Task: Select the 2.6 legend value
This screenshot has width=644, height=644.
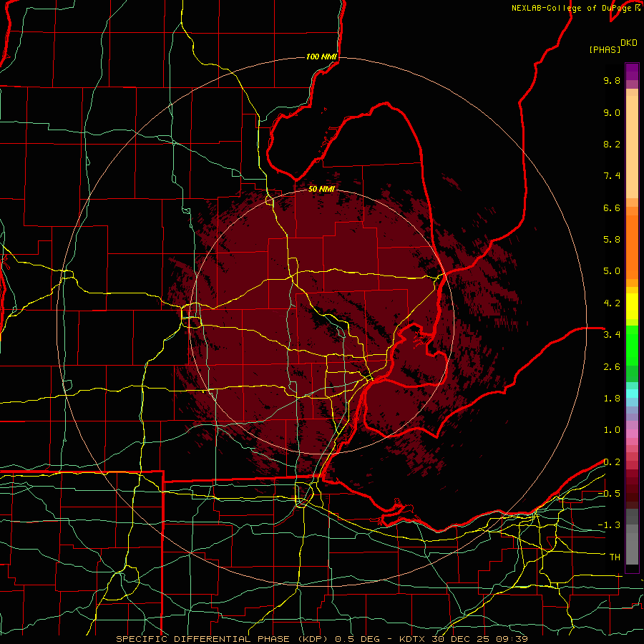Action: 612,367
